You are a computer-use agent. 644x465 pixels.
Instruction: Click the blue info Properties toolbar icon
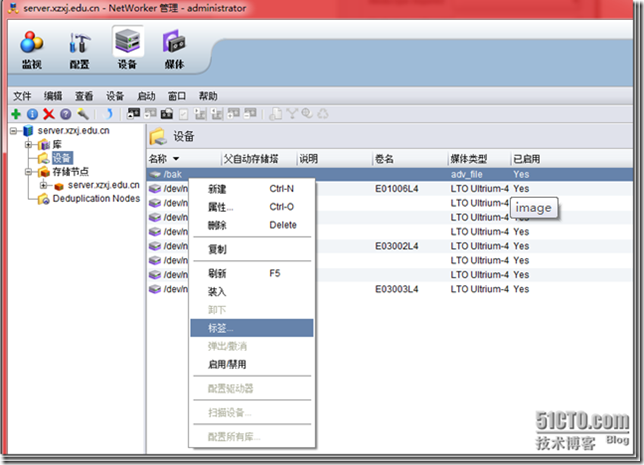pyautogui.click(x=32, y=114)
